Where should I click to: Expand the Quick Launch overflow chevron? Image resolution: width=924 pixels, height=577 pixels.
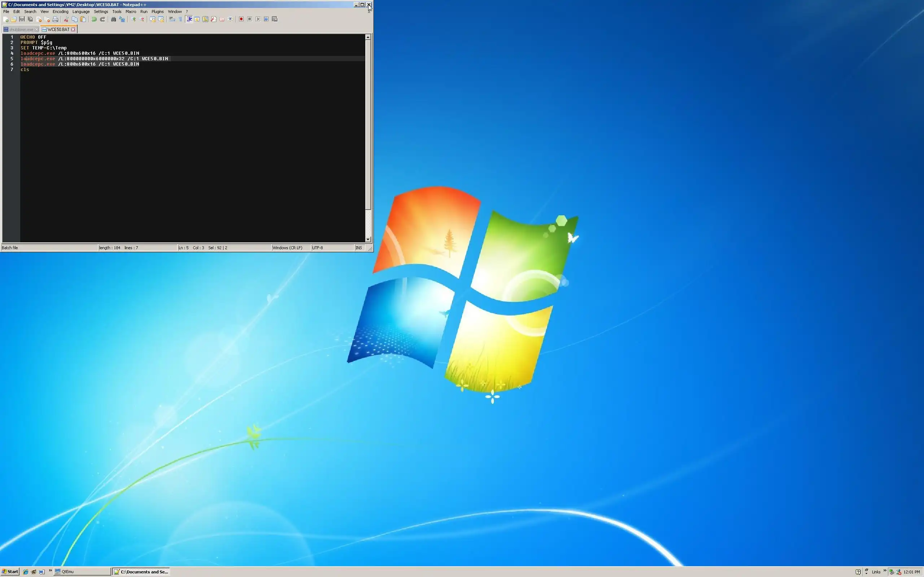51,571
